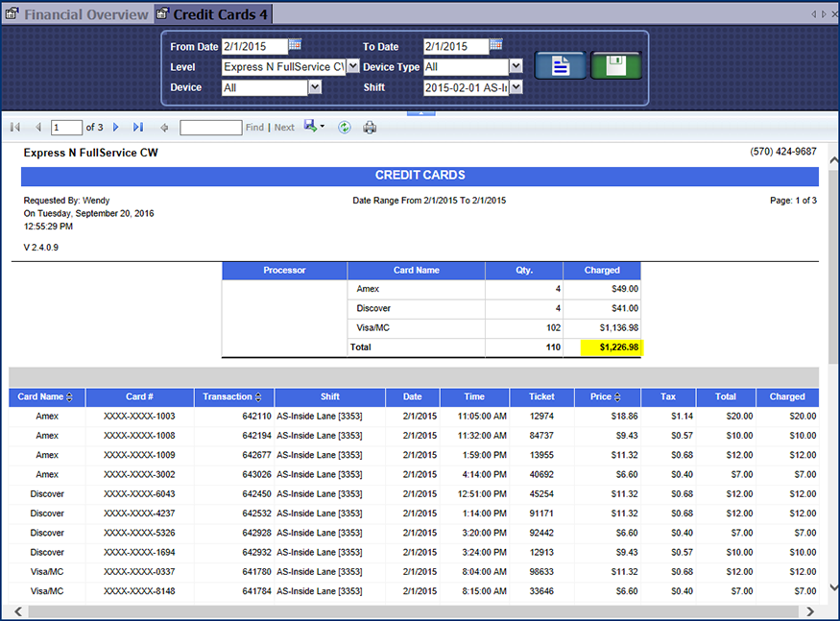Click the Find link in the toolbar
Image resolution: width=840 pixels, height=621 pixels.
(254, 128)
